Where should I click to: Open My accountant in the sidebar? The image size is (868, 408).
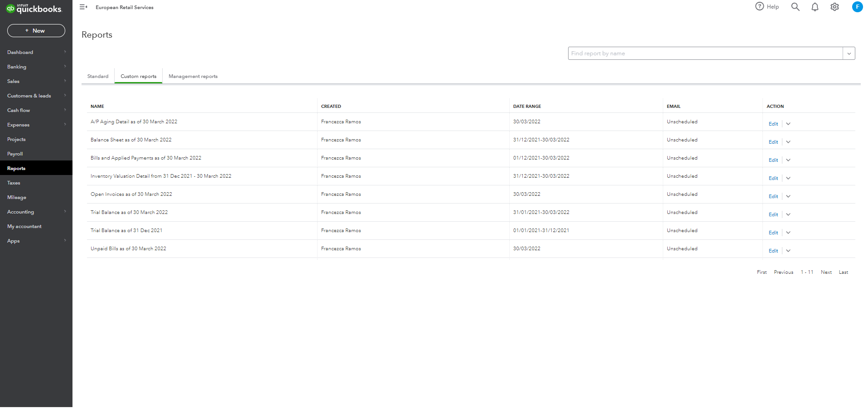tap(36, 226)
